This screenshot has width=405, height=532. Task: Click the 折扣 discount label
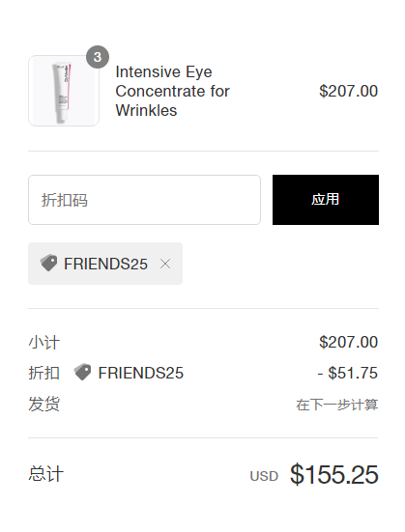click(44, 373)
